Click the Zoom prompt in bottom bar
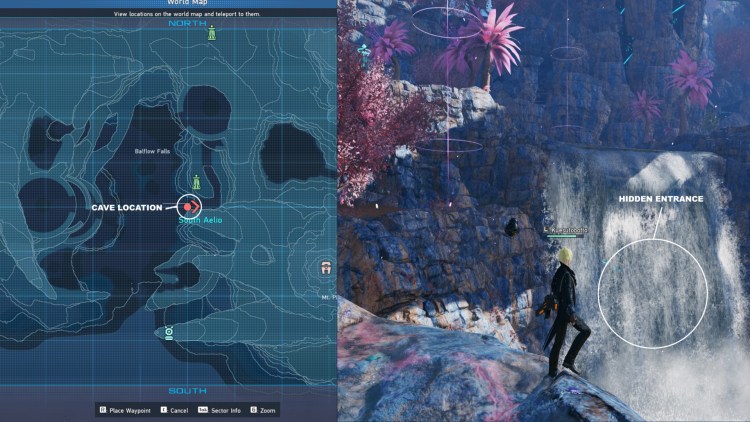 tap(264, 409)
